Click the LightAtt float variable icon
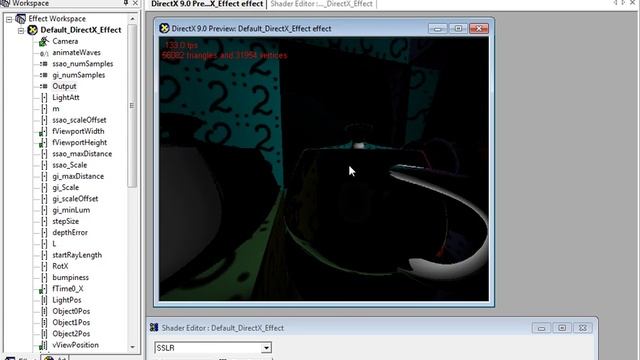Screen dimensions: 640x360 [44, 98]
